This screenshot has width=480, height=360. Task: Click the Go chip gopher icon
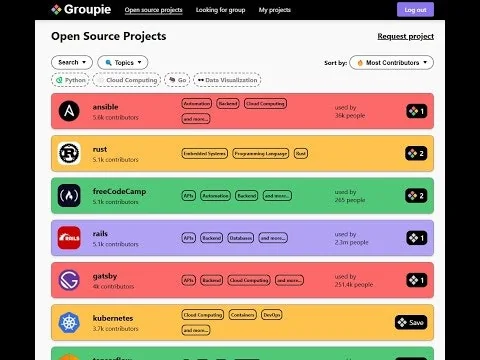172,80
